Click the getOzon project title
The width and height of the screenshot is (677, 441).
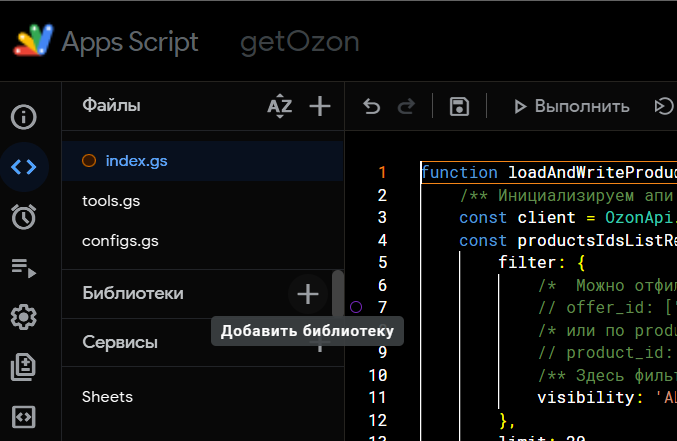pos(299,42)
